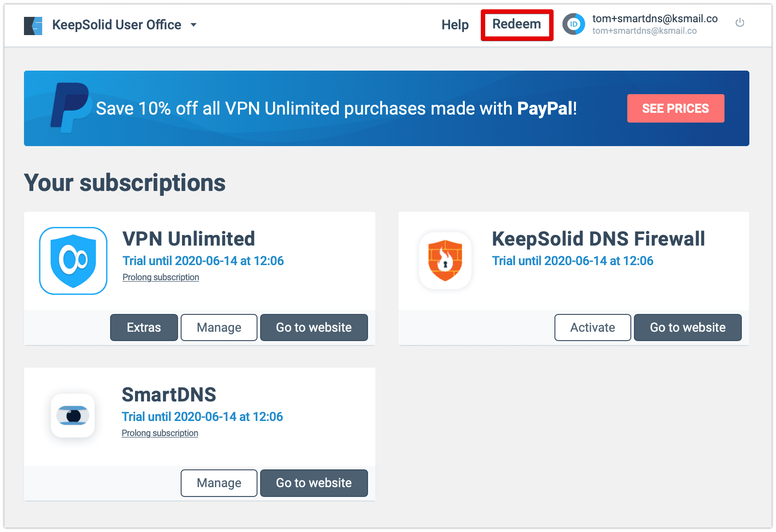Open Prolong subscription link under VPN Unlimited
This screenshot has height=532, width=776.
(161, 277)
